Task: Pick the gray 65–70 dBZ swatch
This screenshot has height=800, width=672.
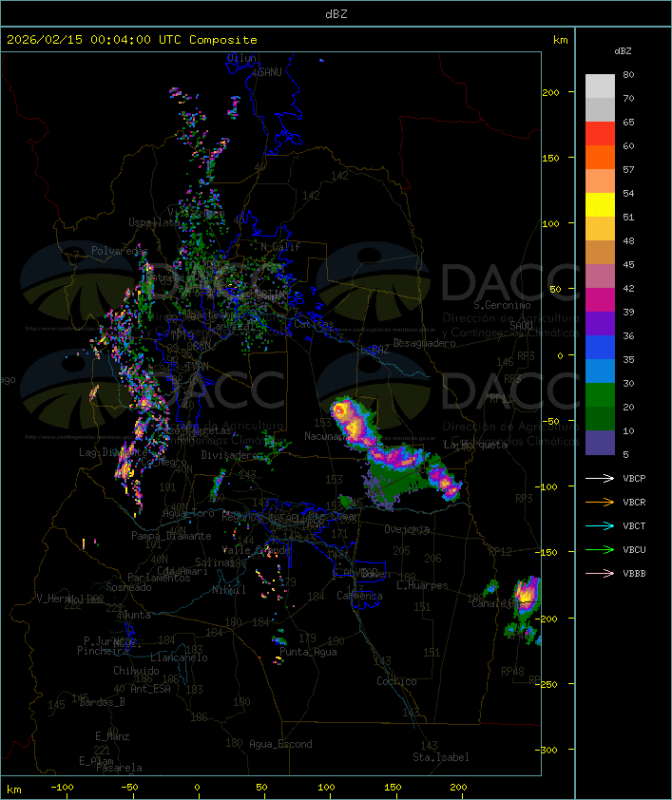Action: pos(600,109)
